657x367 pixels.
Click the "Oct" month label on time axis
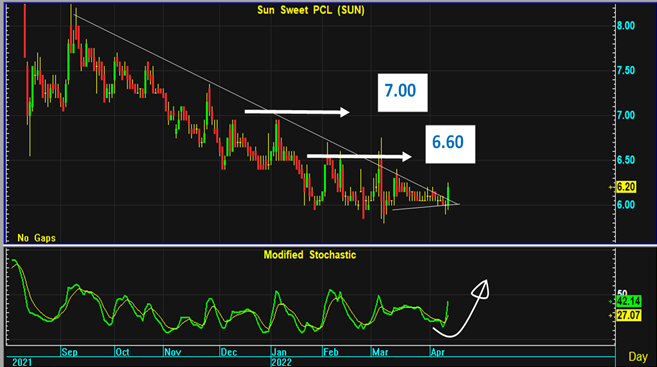tap(122, 352)
